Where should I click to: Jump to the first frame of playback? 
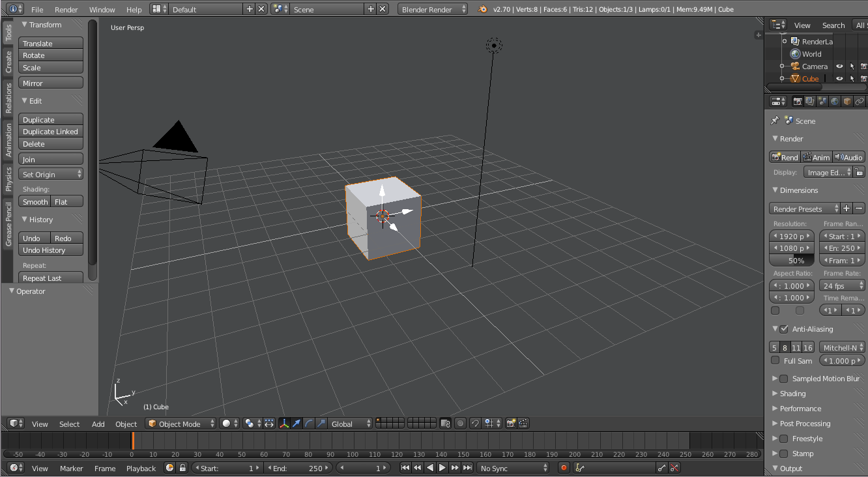pyautogui.click(x=405, y=468)
